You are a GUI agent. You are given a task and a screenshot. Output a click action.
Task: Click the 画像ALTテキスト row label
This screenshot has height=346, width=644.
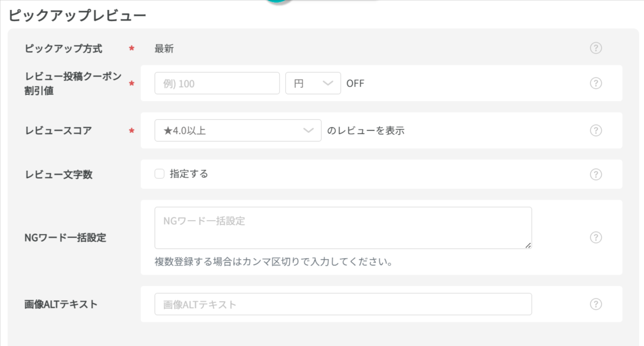coord(61,304)
